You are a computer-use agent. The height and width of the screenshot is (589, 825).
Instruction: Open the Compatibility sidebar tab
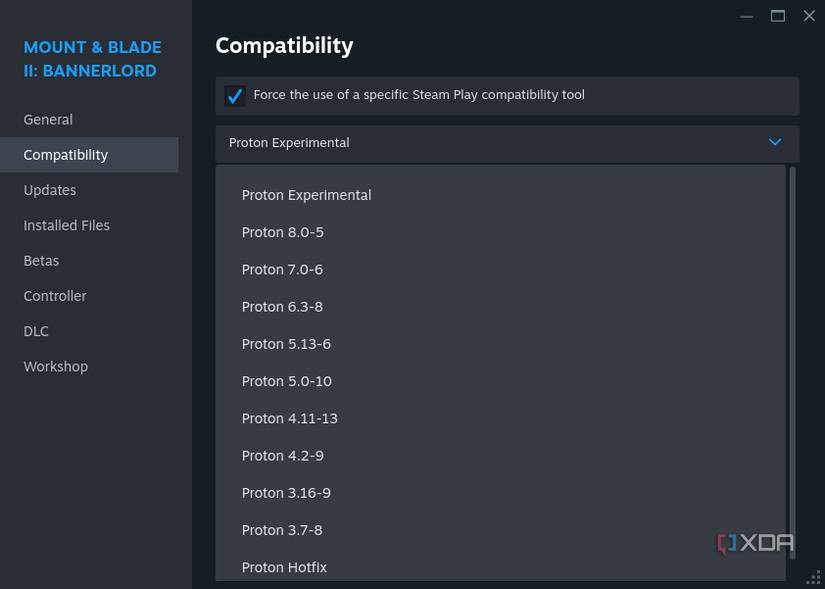click(65, 155)
